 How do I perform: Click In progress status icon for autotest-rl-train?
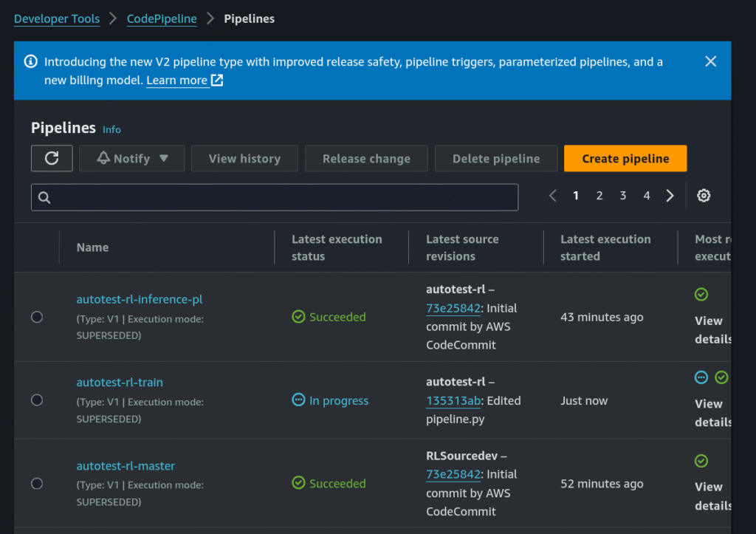coord(298,400)
